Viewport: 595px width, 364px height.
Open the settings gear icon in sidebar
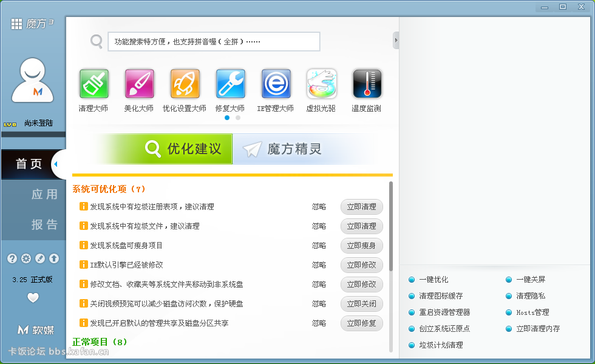click(x=25, y=258)
